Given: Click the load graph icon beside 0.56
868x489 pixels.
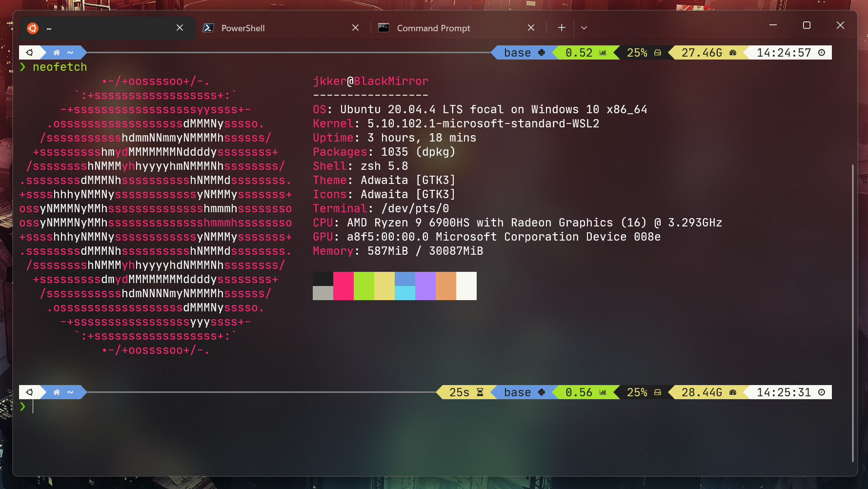Looking at the screenshot, I should click(603, 392).
